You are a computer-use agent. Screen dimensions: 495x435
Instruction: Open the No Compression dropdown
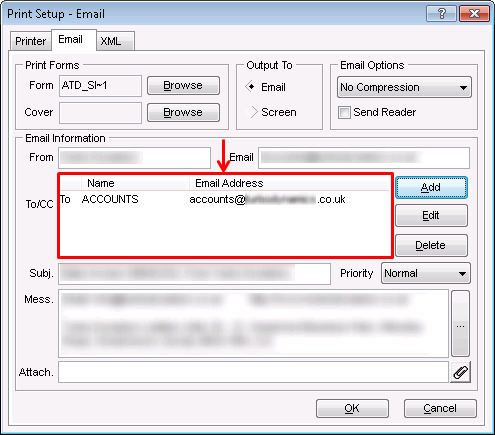(x=404, y=87)
